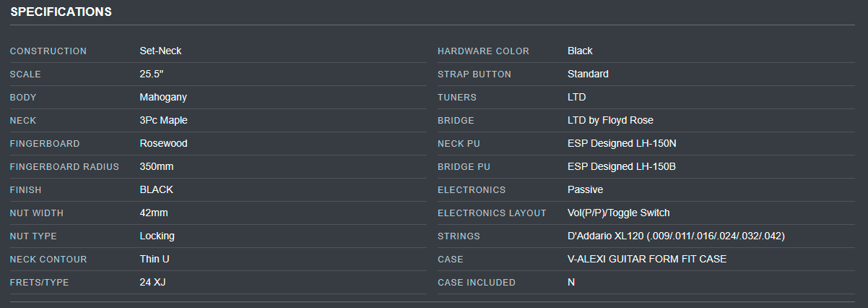Click the Thin U neck contour value
868x308 pixels.
tap(155, 259)
